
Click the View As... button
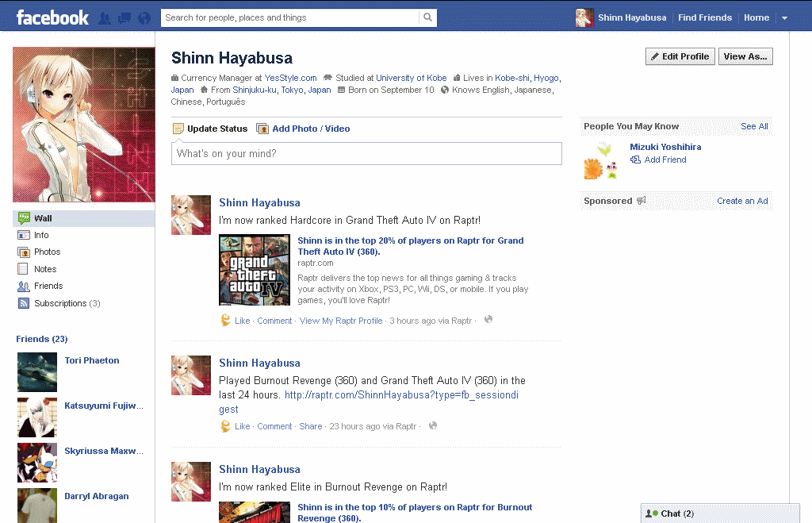tap(745, 56)
